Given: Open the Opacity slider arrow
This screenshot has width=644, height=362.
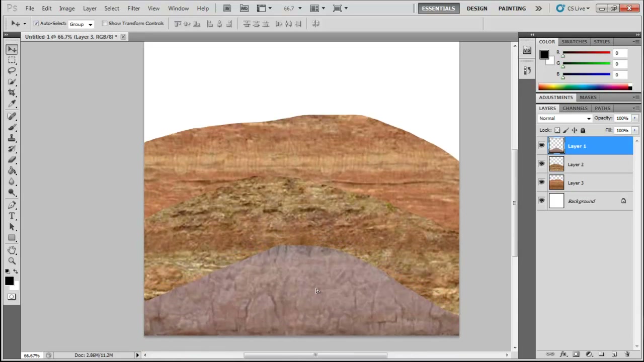Looking at the screenshot, I should pos(635,118).
